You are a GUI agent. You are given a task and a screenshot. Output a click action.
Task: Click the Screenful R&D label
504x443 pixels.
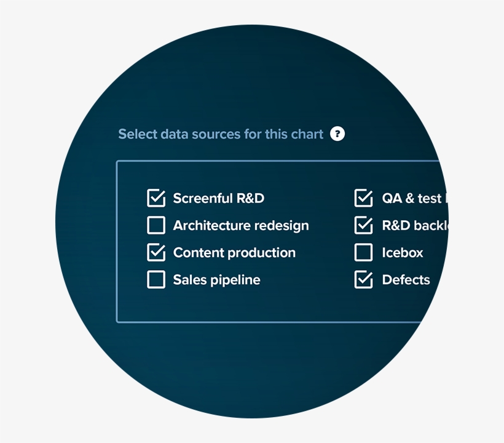click(218, 198)
